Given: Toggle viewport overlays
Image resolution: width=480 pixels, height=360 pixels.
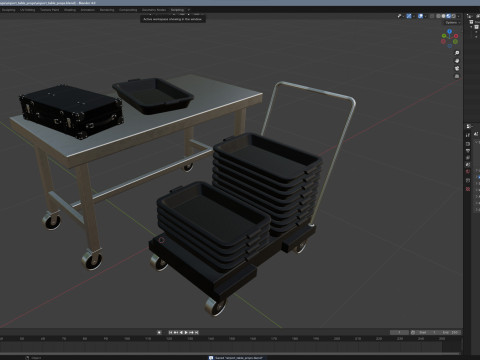Looking at the screenshot, I should click(420, 16).
